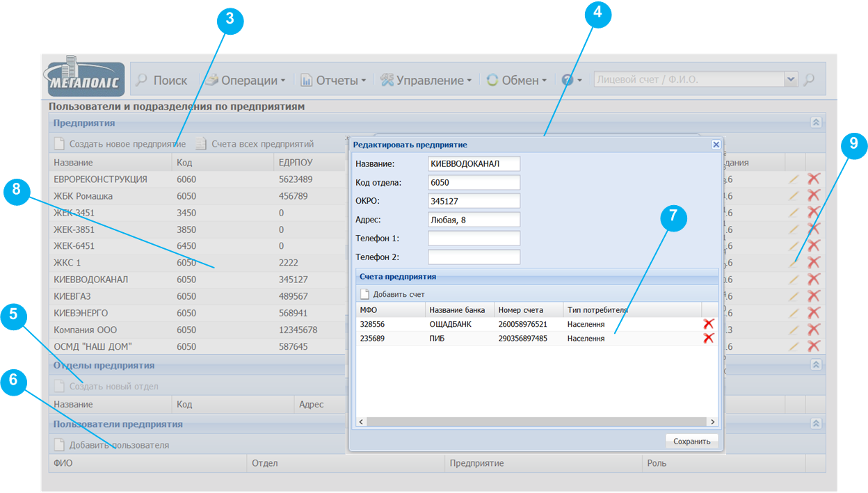Sort accounts by Название банка column
Viewport: 868px width, 493px height.
460,309
